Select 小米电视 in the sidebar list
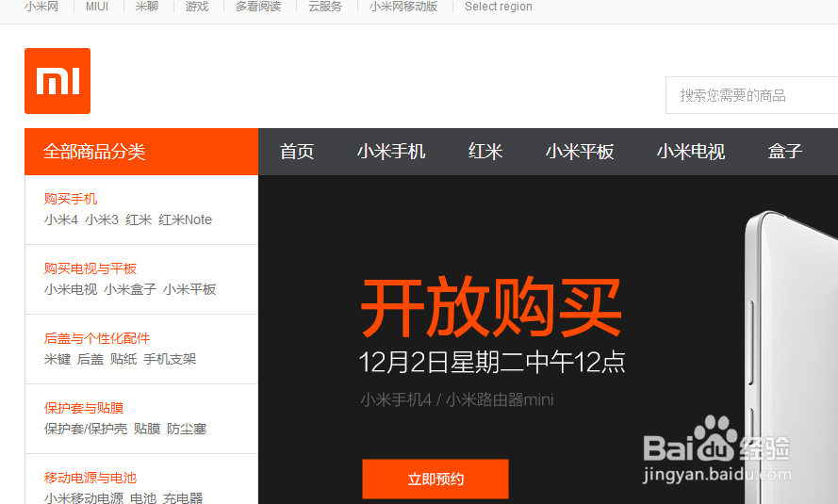 71,289
